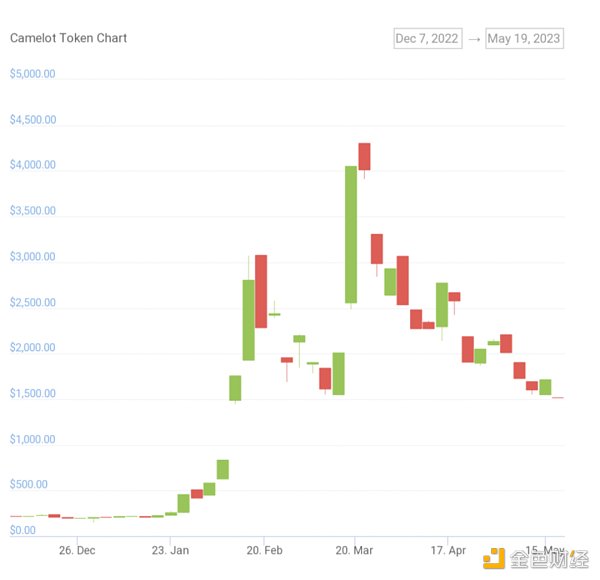Select the 17. Apr label on the time axis
600x580 pixels.
click(x=448, y=550)
